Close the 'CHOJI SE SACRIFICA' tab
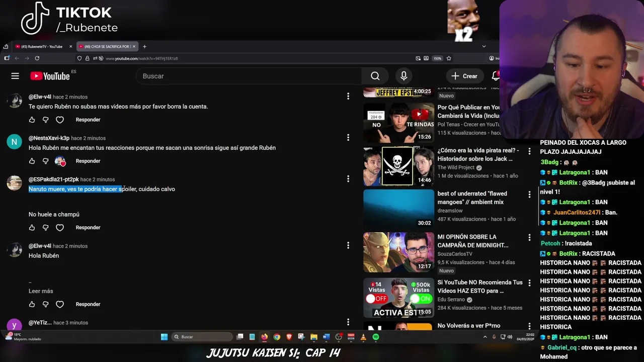644x362 pixels. [x=134, y=46]
